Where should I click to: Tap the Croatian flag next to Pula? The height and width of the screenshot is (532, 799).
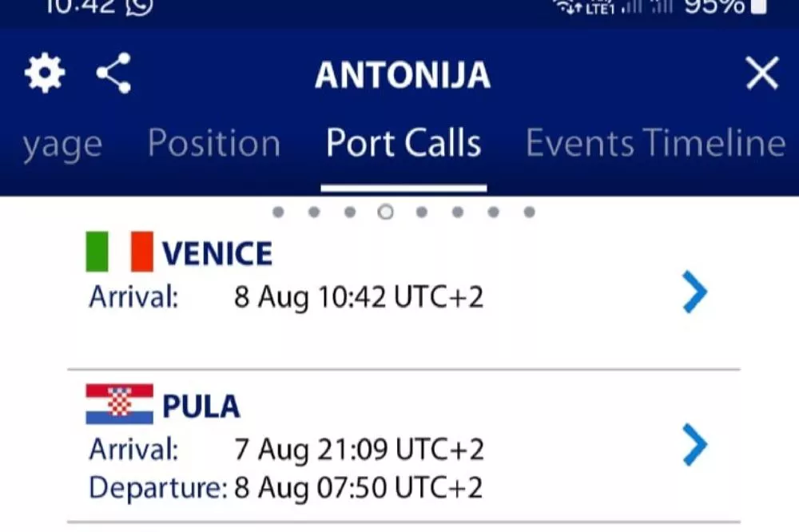[119, 404]
